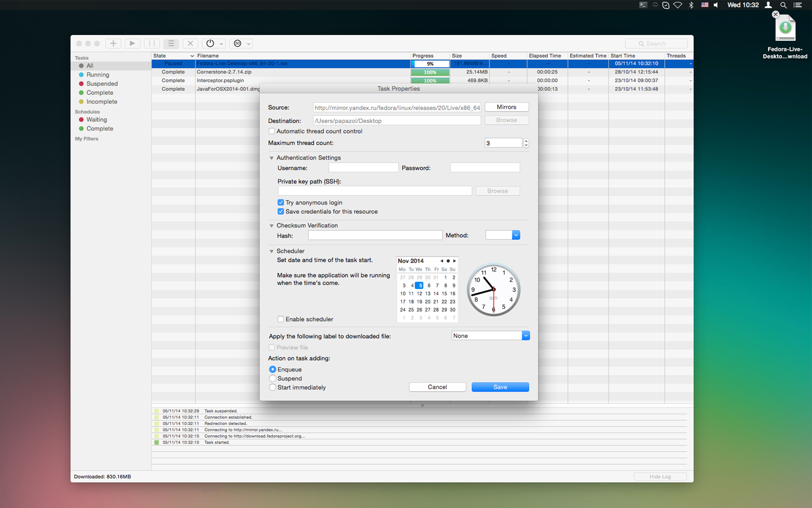This screenshot has height=508, width=812.
Task: Click the speed limit icon in the toolbar
Action: [x=237, y=43]
